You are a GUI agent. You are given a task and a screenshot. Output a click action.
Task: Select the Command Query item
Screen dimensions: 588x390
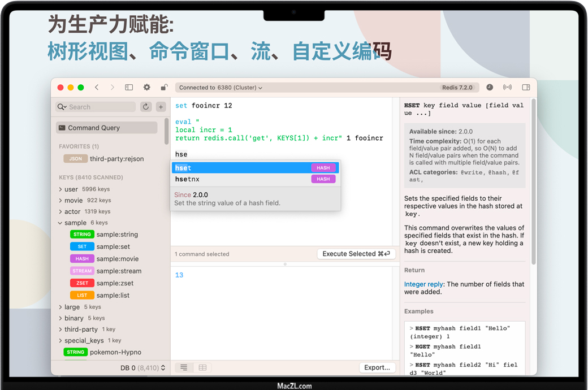point(106,128)
